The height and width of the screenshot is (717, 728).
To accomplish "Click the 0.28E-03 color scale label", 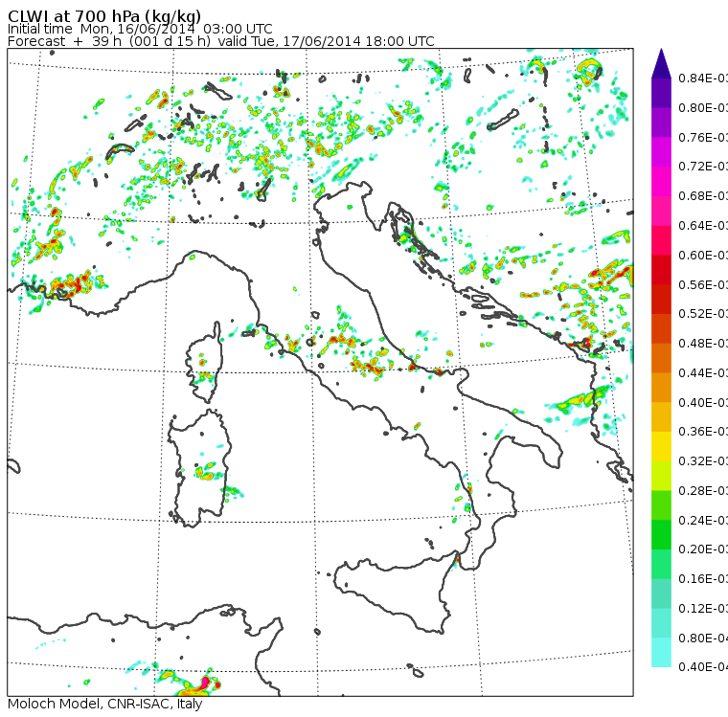I will (x=703, y=490).
